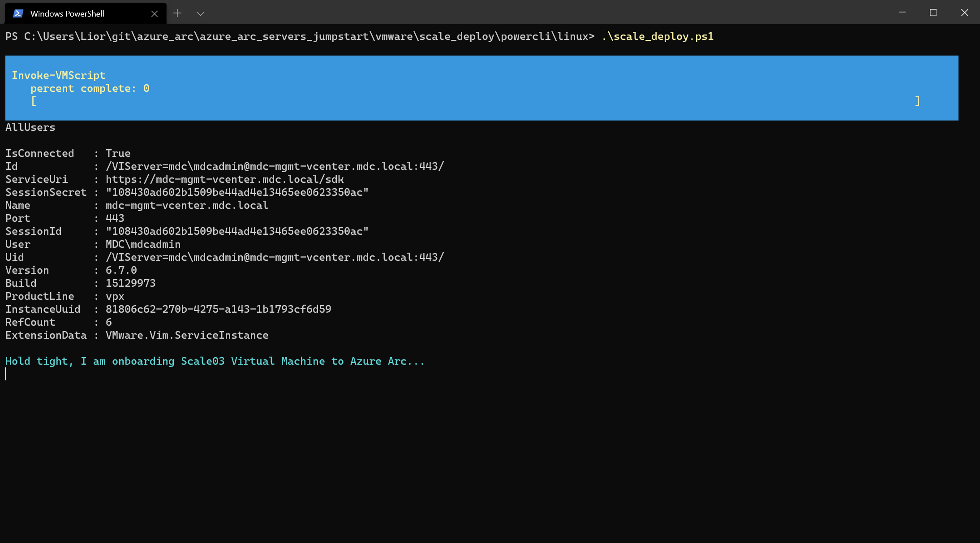Click the PowerShell icon on the tab
Image resolution: width=980 pixels, height=543 pixels.
(18, 13)
